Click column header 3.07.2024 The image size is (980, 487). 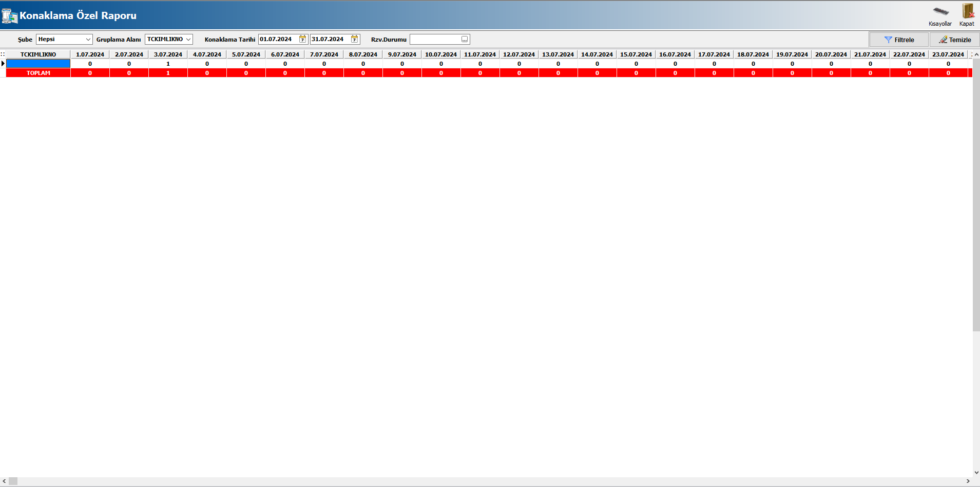(168, 54)
